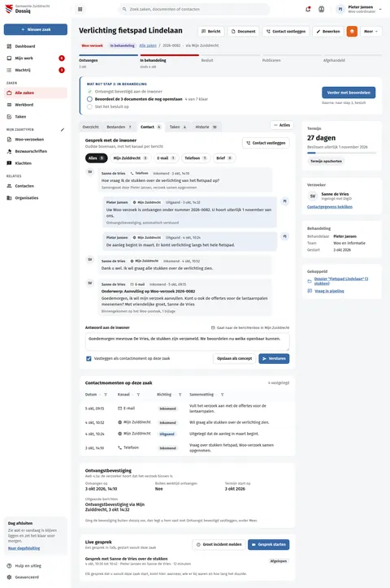Switch to the Taken tab

point(178,127)
